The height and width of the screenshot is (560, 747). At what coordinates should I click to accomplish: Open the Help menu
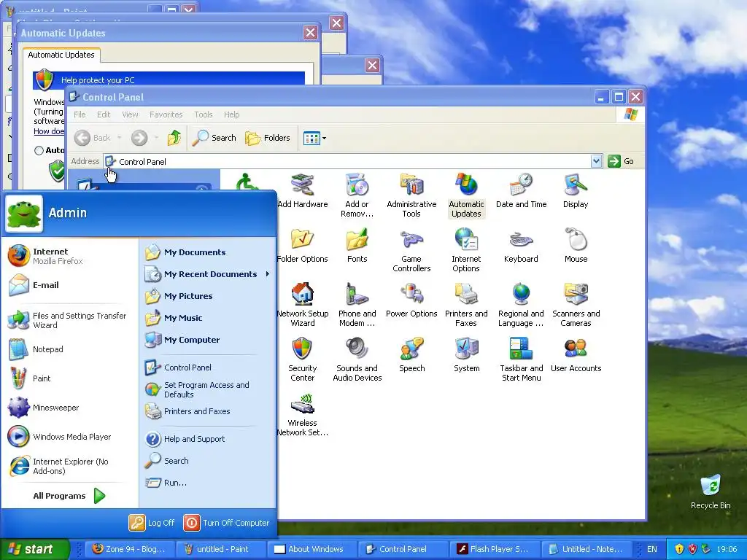point(231,114)
